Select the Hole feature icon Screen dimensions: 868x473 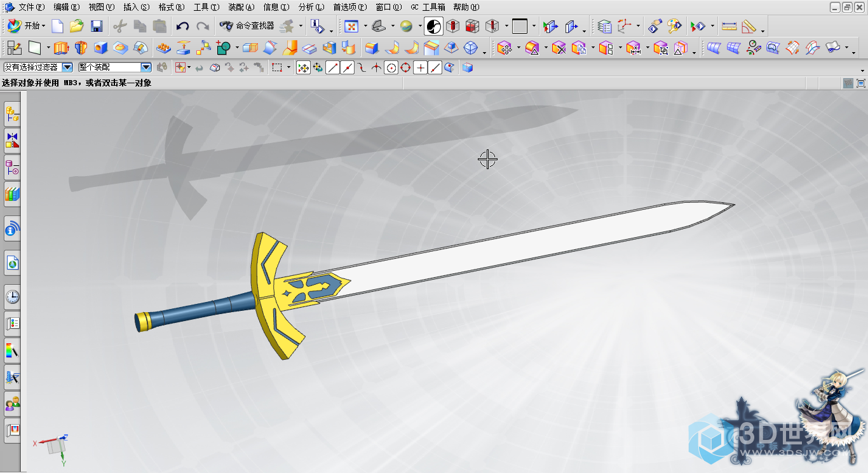[100, 48]
